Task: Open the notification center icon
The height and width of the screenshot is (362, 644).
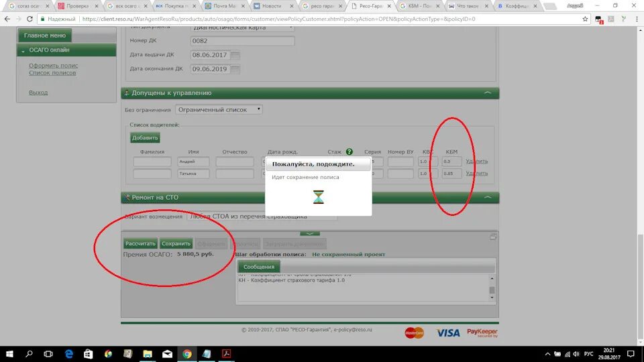Action: 631,354
